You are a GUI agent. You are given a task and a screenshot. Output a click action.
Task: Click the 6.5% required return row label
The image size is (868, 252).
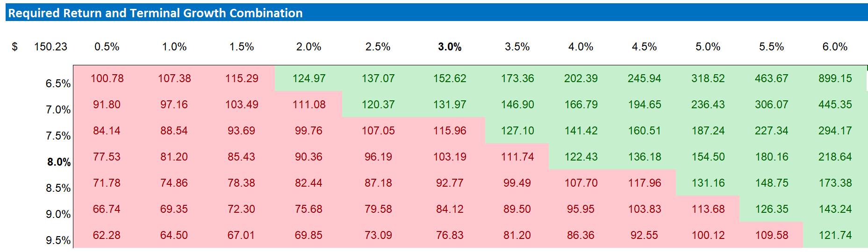[58, 84]
